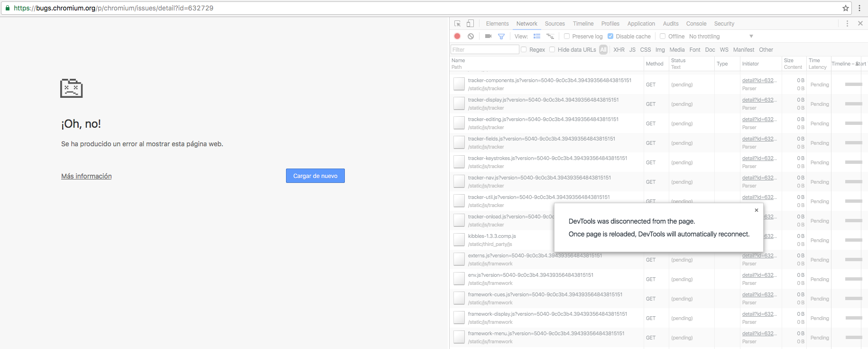The height and width of the screenshot is (349, 868).
Task: Uncheck Disable cache
Action: 610,36
